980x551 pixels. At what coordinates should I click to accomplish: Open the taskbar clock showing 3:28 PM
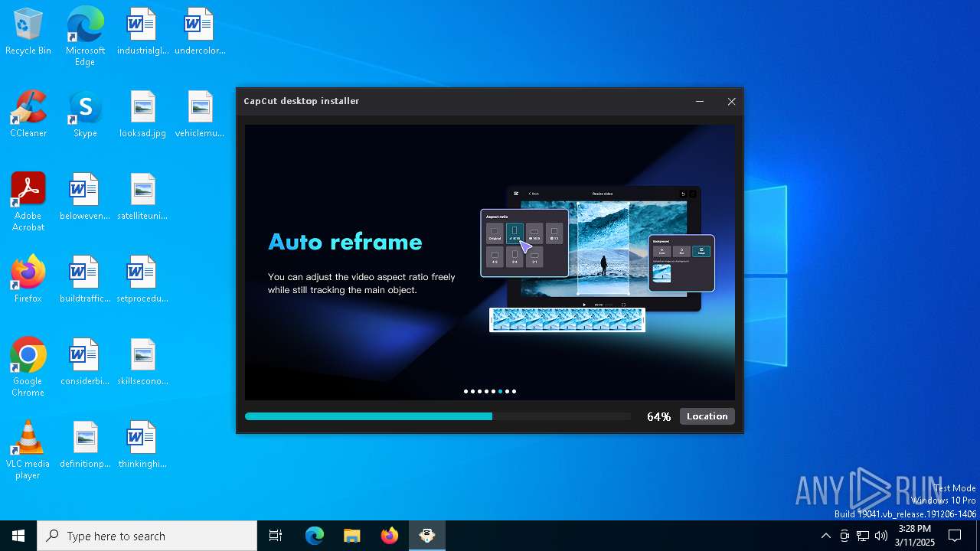point(915,536)
